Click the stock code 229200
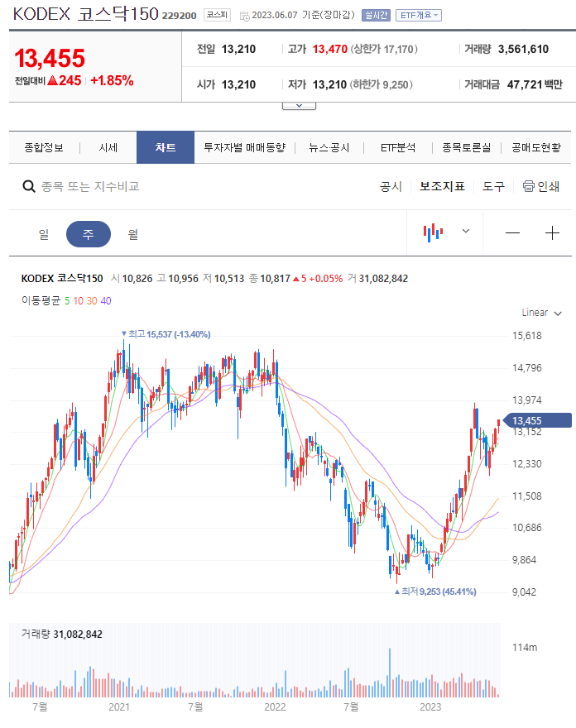The height and width of the screenshot is (728, 576). (x=180, y=16)
